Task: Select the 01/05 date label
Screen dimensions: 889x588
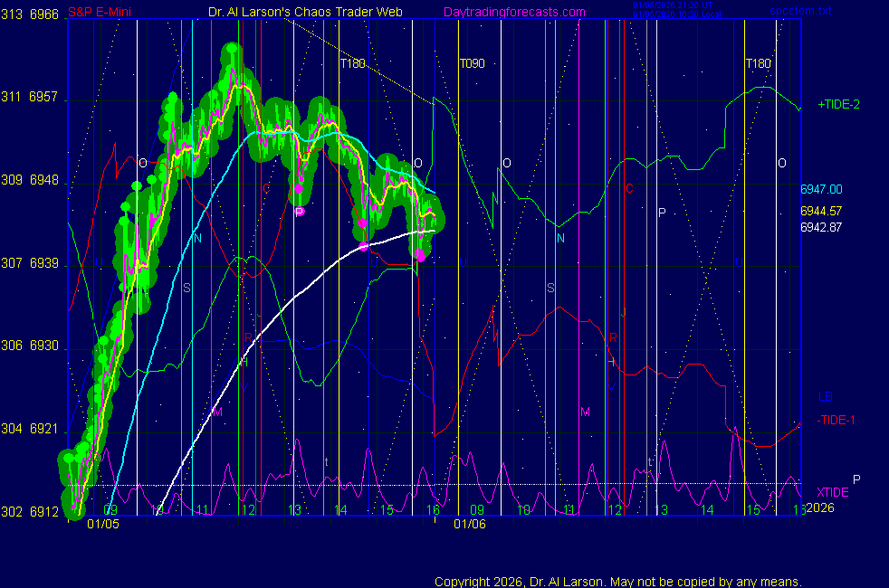Action: 102,524
